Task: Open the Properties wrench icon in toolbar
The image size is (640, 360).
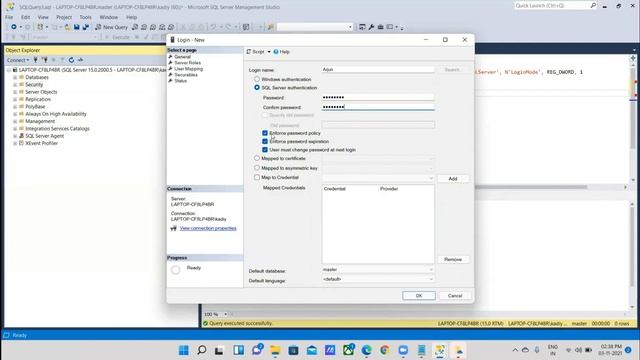Action: point(371,27)
